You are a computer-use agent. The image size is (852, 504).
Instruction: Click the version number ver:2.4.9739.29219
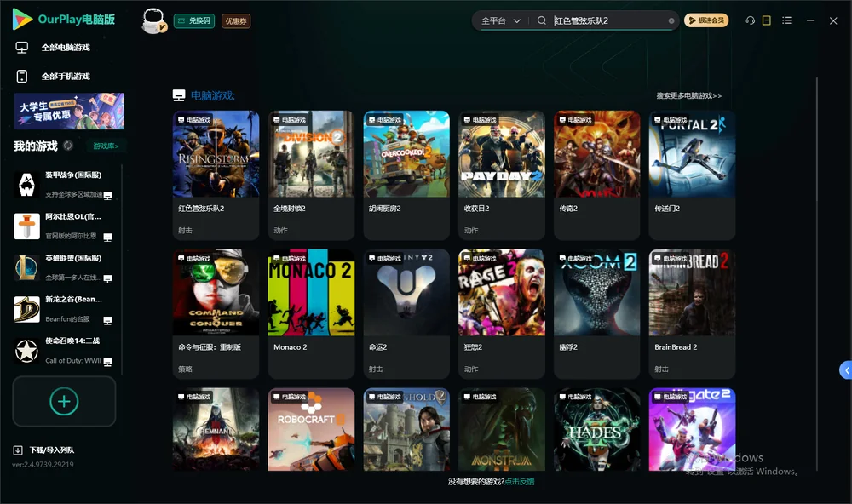tap(43, 465)
